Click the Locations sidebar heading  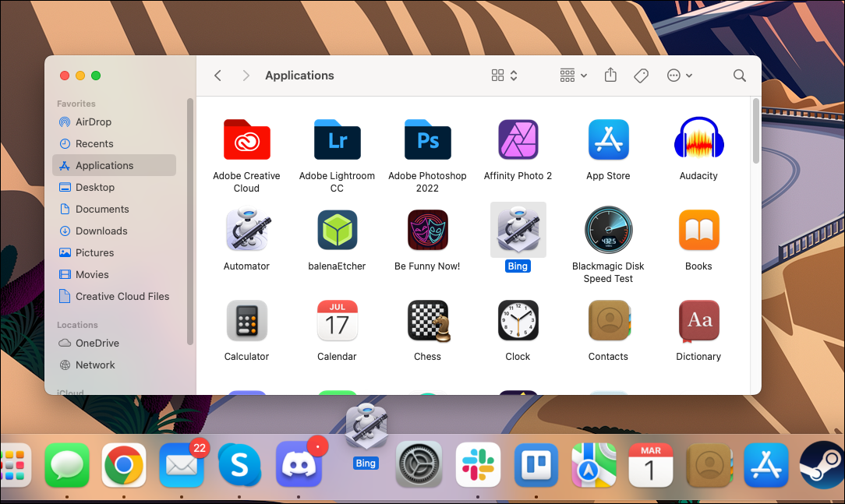[x=78, y=325]
